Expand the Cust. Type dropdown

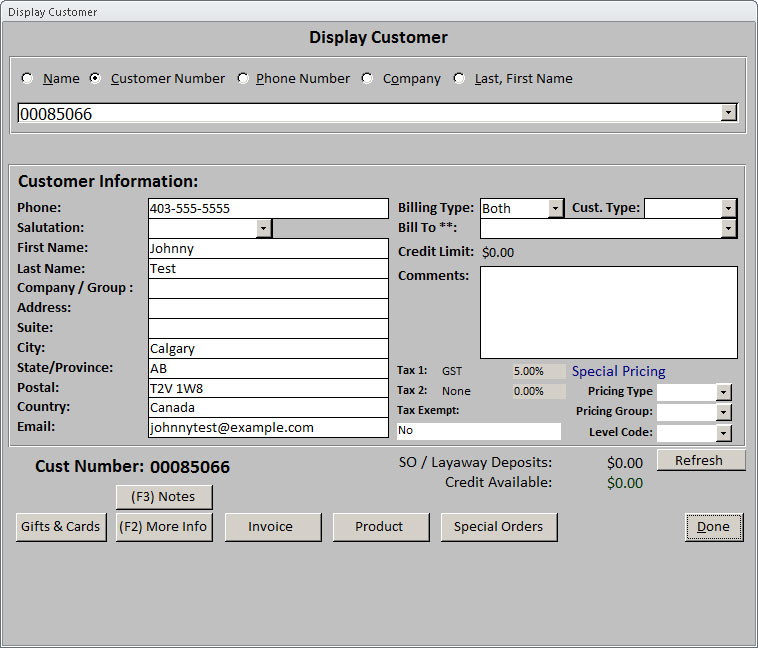pyautogui.click(x=729, y=208)
